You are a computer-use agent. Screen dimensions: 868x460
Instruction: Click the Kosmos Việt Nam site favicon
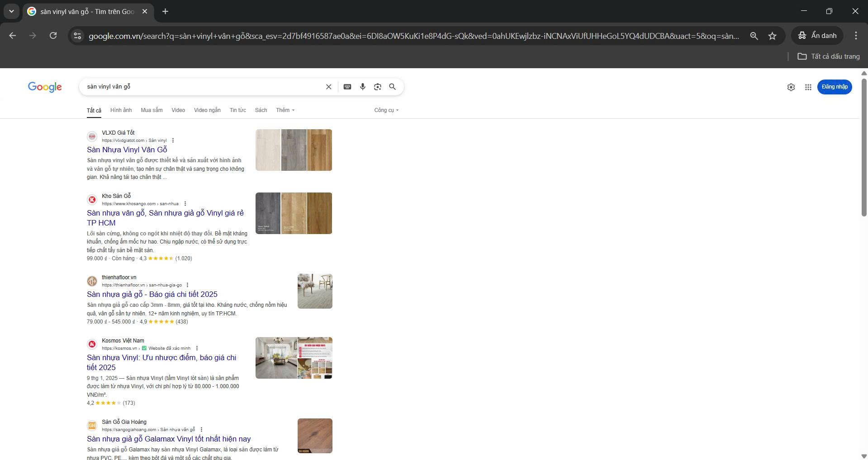click(x=92, y=344)
